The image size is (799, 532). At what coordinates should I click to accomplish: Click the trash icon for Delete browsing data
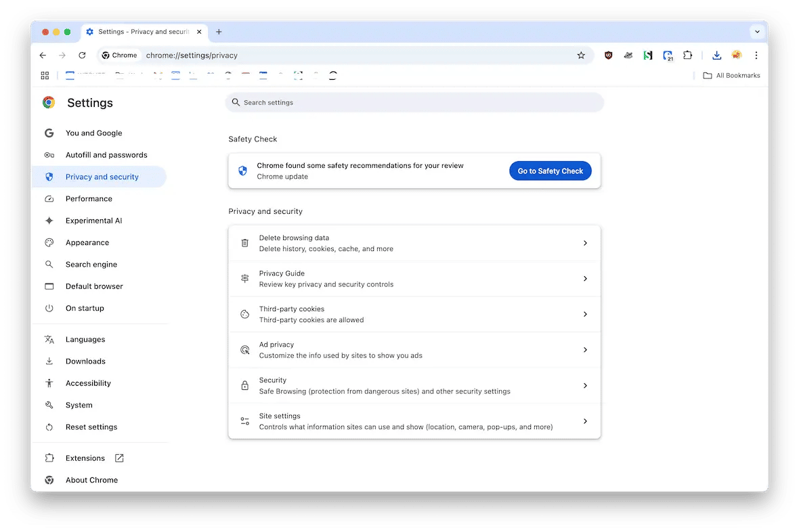(x=245, y=243)
